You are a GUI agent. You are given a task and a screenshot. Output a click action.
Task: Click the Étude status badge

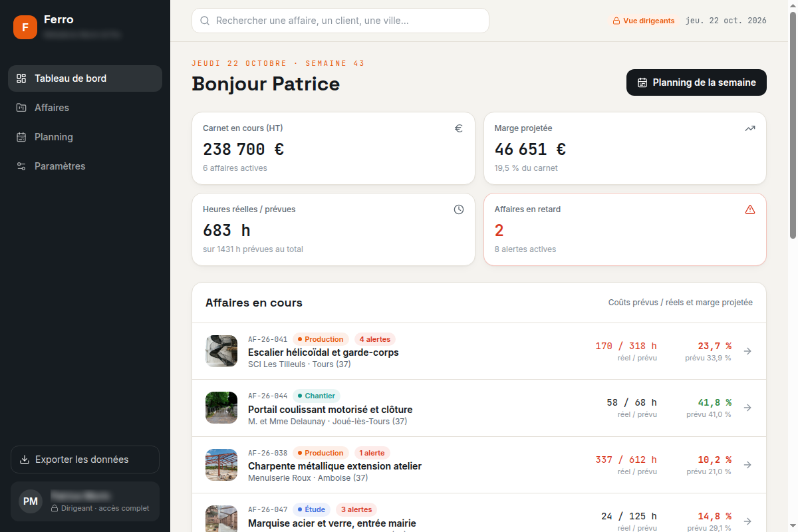tap(311, 509)
